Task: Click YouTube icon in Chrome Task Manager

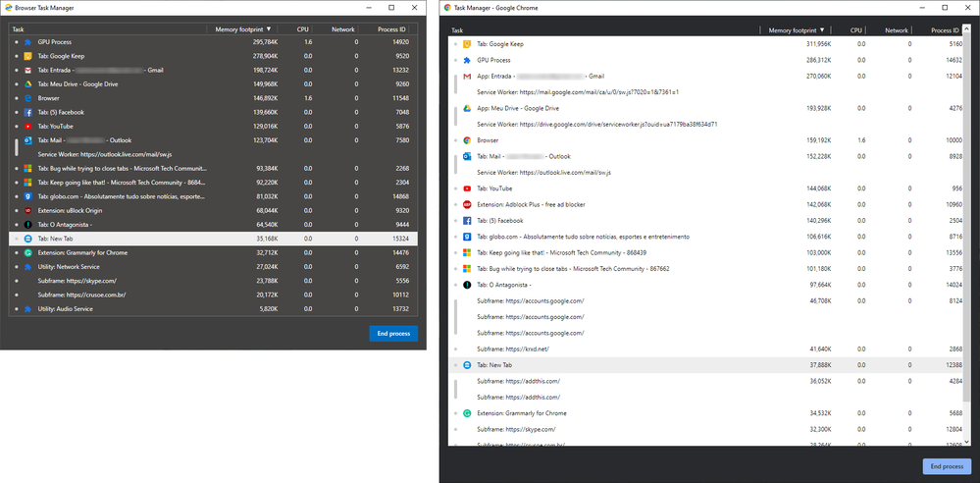Action: tap(467, 188)
